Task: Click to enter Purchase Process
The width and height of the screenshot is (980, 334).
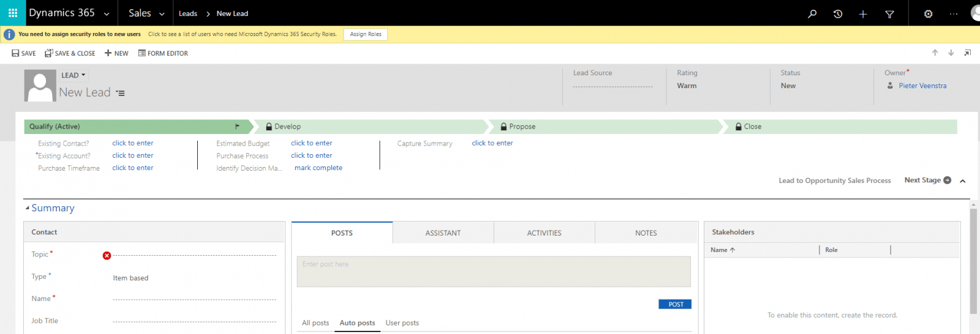Action: tap(312, 155)
